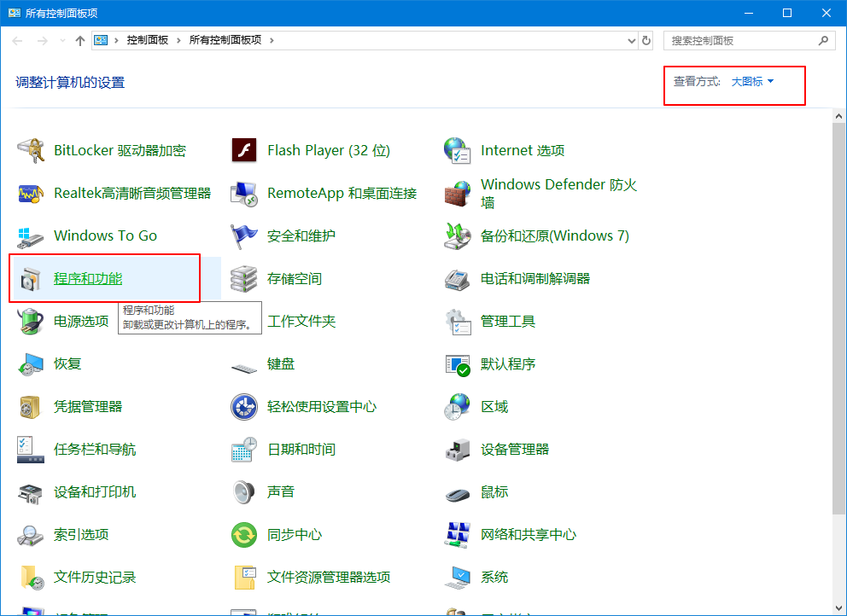The height and width of the screenshot is (616, 847).
Task: Open the 设备管理器 icon
Action: (458, 449)
